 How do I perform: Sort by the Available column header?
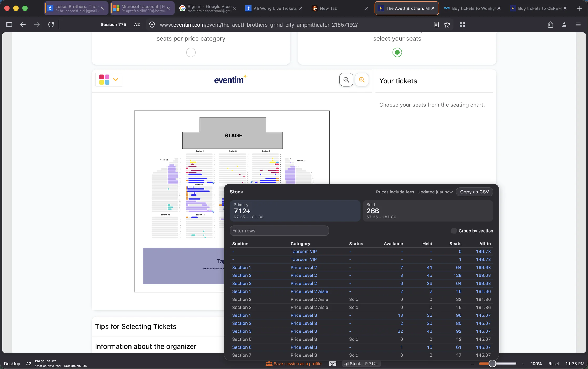point(393,244)
